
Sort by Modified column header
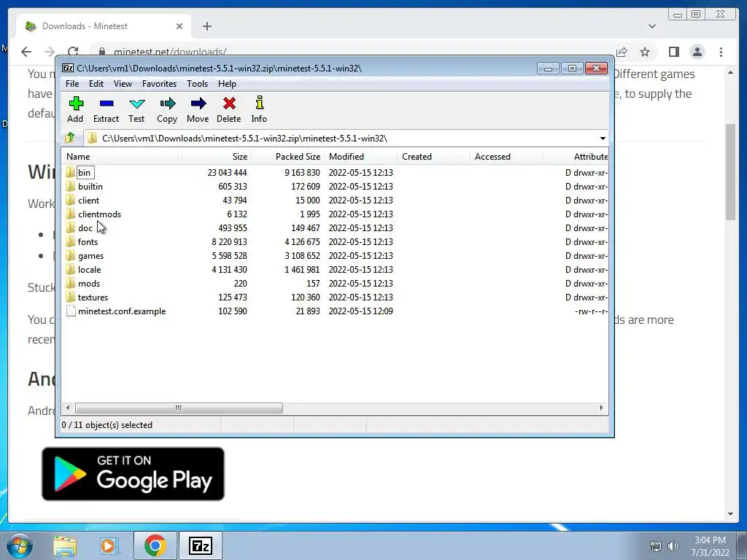[360, 156]
